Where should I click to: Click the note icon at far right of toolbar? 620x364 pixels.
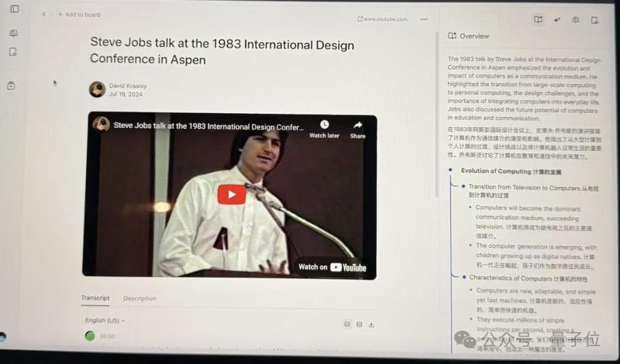pos(594,20)
